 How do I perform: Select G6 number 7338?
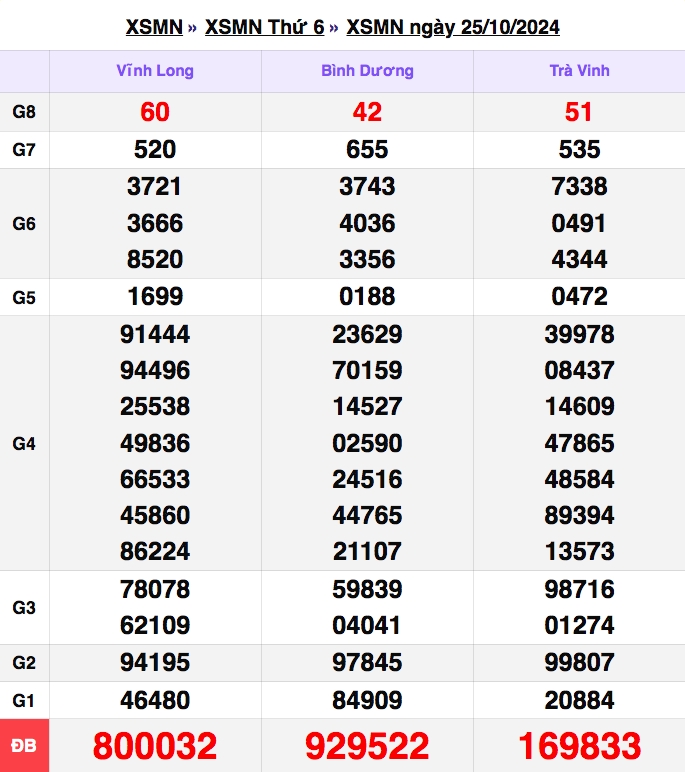click(x=580, y=187)
